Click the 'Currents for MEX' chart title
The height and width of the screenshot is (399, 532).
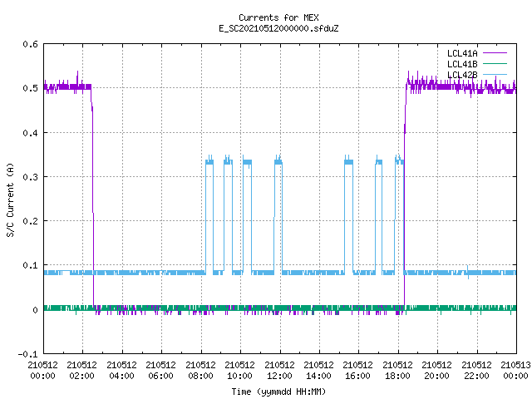(x=278, y=17)
